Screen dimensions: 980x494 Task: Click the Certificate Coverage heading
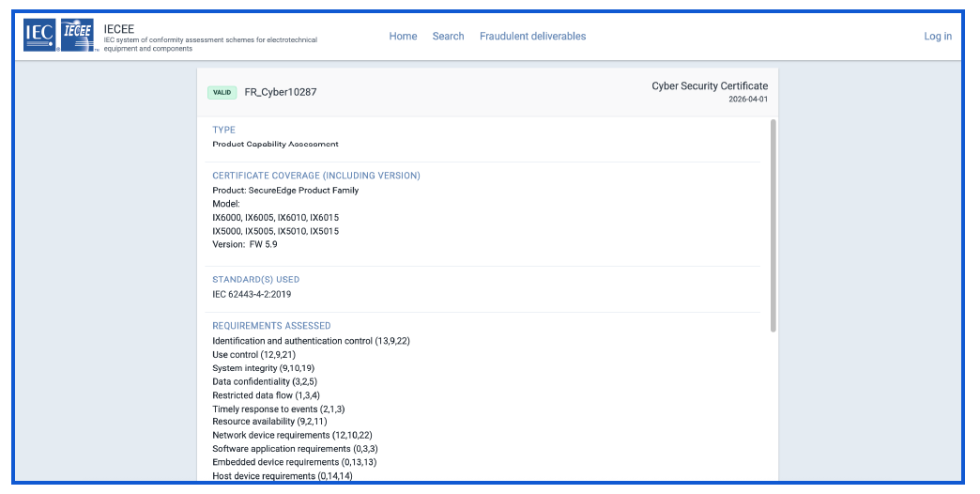point(316,176)
